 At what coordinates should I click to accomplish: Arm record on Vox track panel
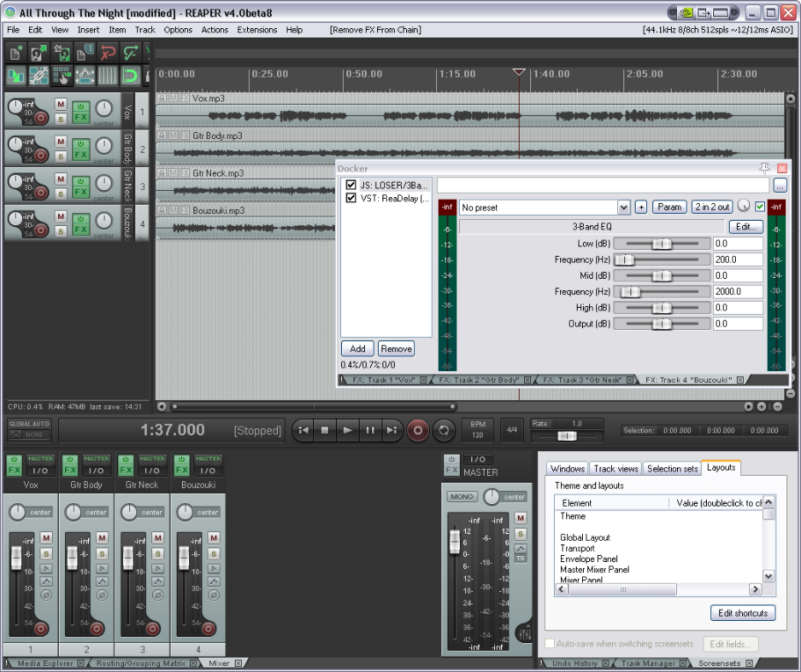point(40,119)
